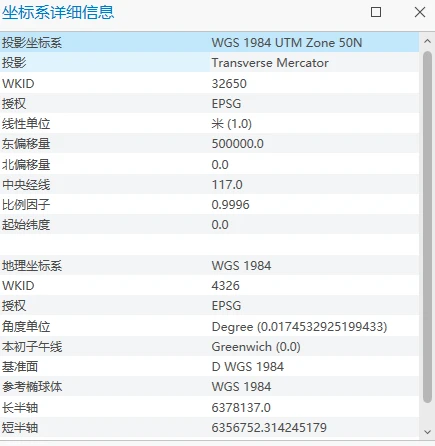
Task: Select the 起始纬度 row
Action: [x=209, y=224]
